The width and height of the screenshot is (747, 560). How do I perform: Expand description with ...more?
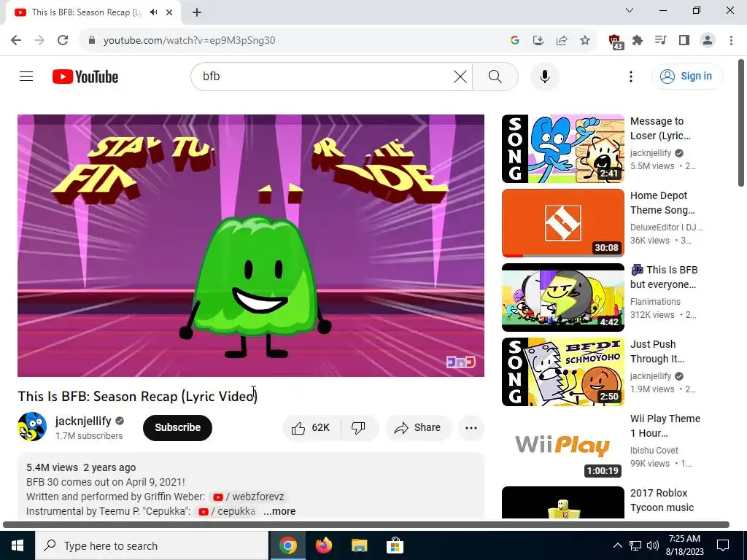[279, 511]
